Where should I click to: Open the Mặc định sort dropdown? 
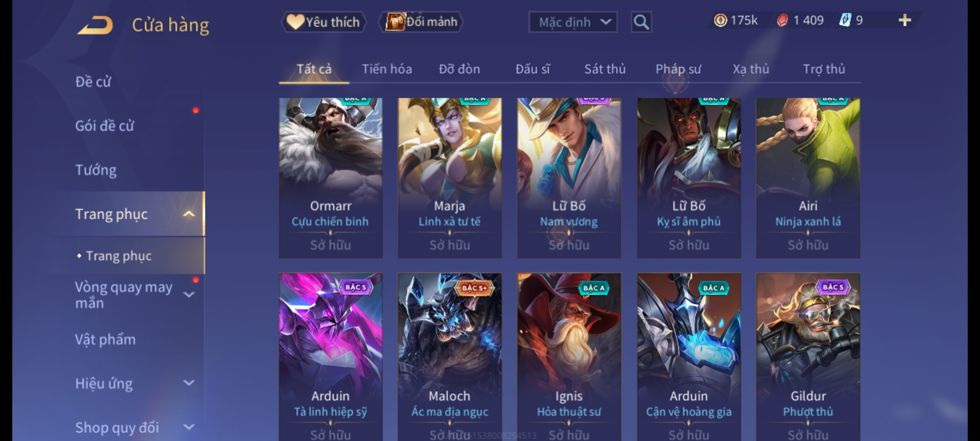point(572,22)
